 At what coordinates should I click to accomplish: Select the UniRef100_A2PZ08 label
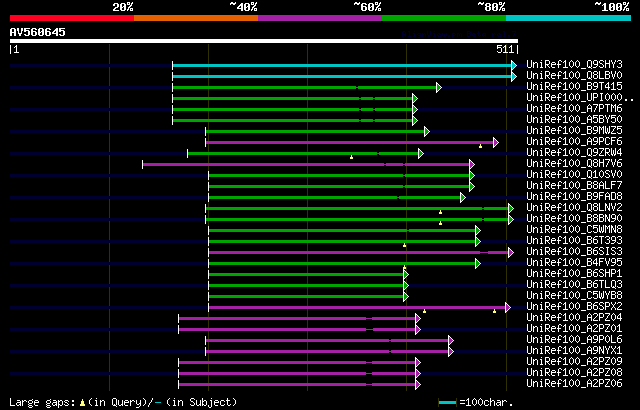pos(574,373)
